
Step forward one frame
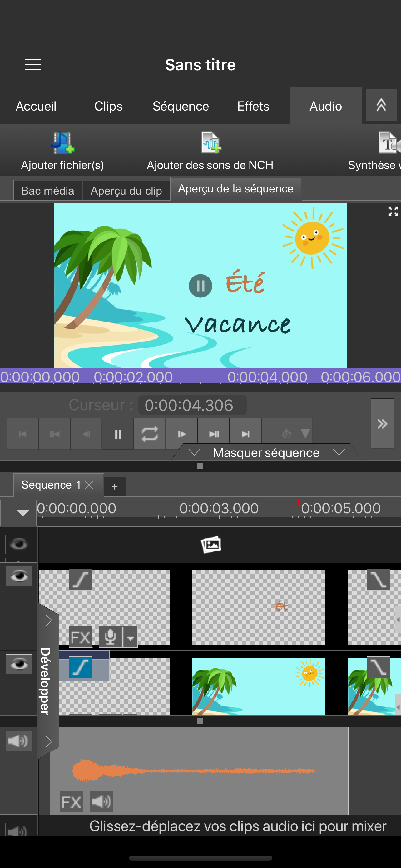(x=182, y=434)
